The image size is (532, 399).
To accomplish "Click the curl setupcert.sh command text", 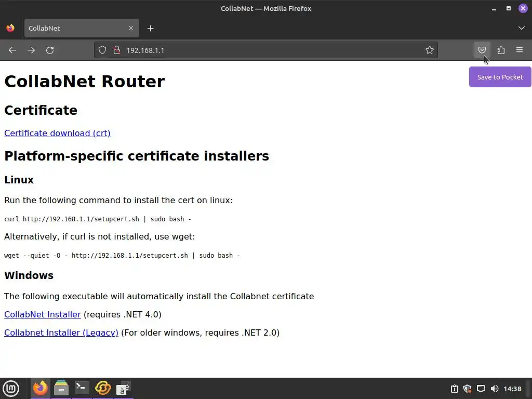I will (98, 219).
